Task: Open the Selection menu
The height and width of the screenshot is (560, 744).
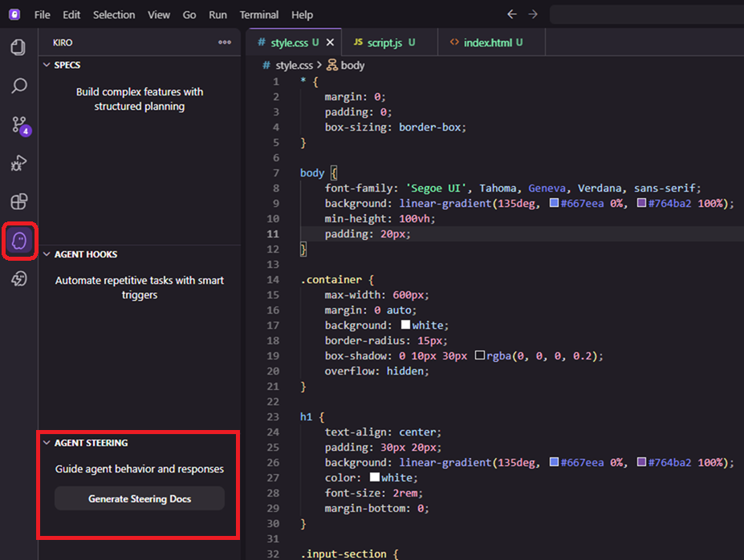Action: point(114,14)
